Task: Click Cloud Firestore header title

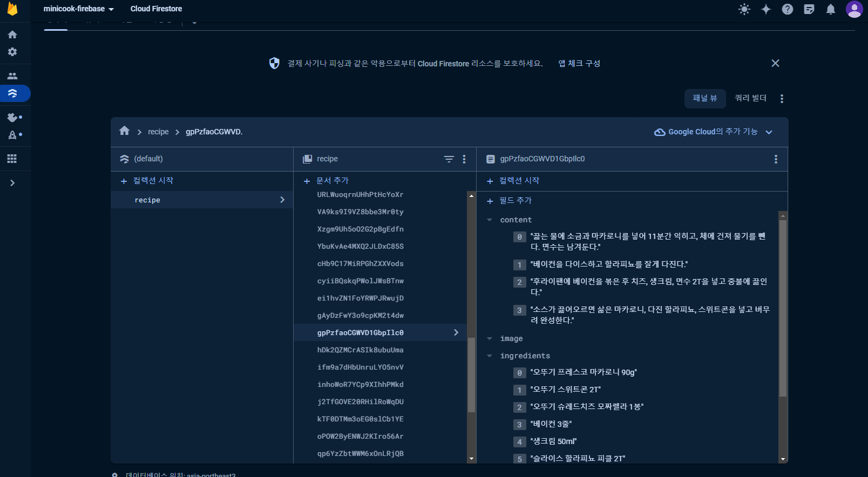Action: point(156,9)
